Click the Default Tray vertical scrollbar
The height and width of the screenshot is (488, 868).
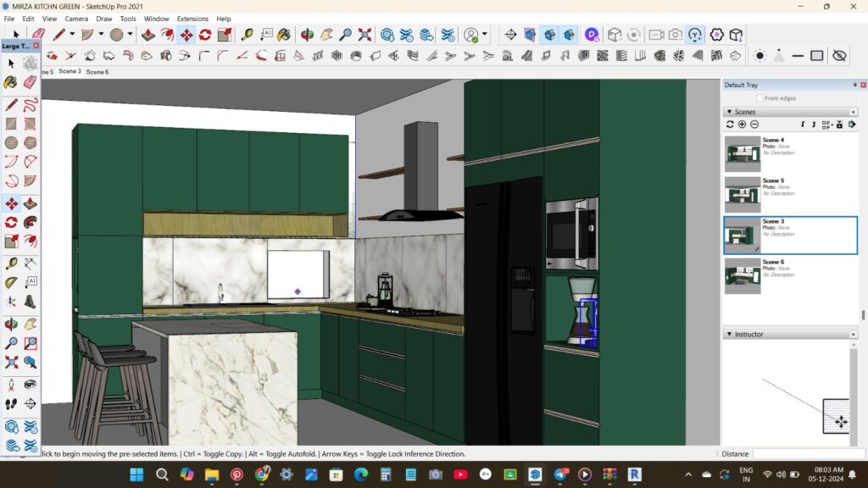[864, 315]
